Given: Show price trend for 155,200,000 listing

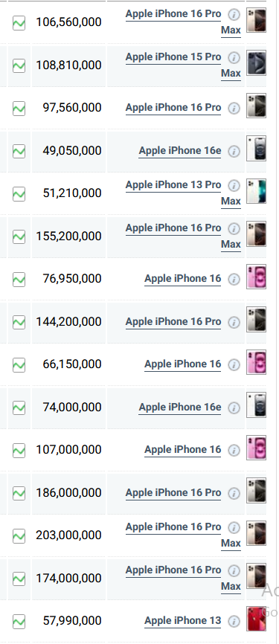Looking at the screenshot, I should pos(19,236).
